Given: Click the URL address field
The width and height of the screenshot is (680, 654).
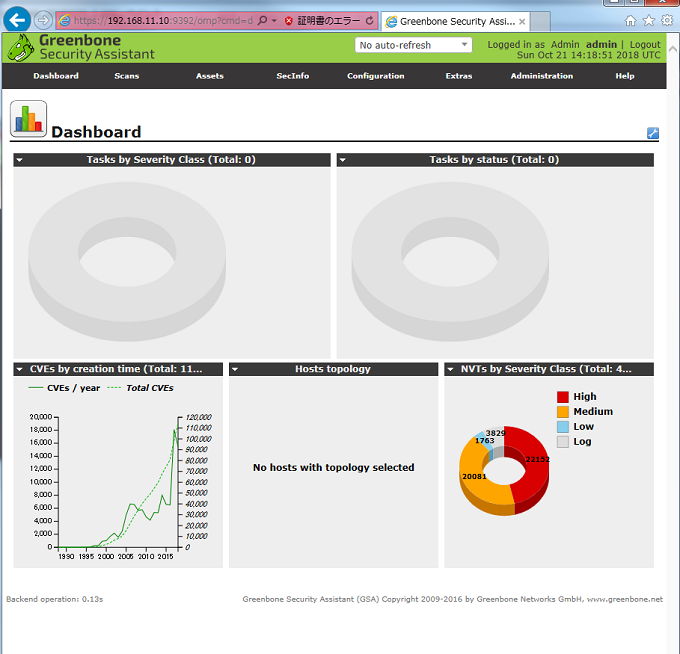Looking at the screenshot, I should [163, 20].
